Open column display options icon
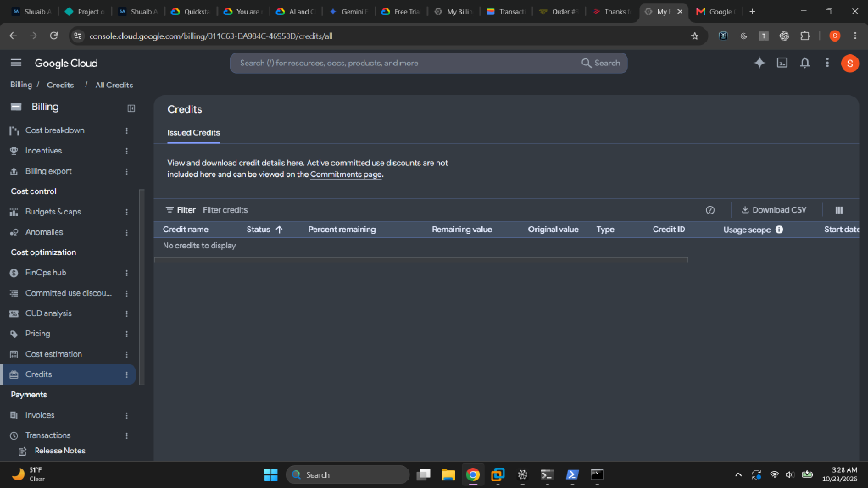868x488 pixels. (839, 210)
